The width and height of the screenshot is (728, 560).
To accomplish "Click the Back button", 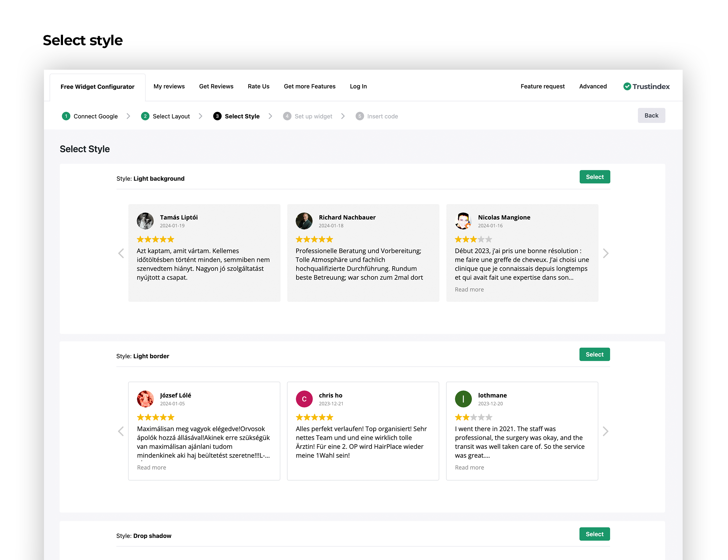I will pyautogui.click(x=651, y=115).
